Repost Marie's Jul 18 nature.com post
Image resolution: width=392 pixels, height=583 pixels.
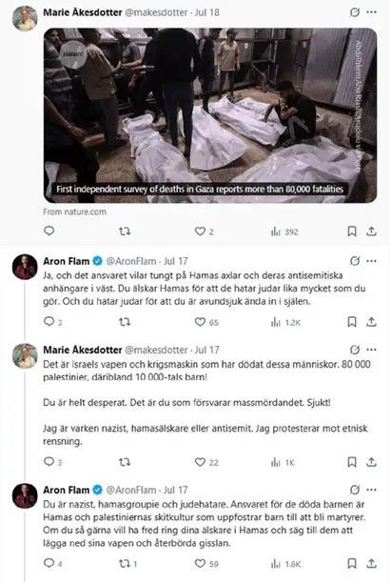pyautogui.click(x=125, y=231)
